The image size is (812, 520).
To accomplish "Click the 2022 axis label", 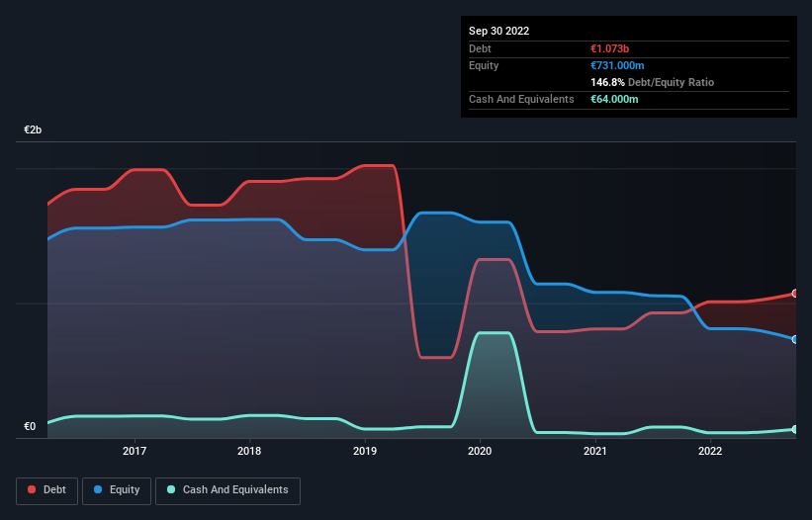I will tap(710, 451).
